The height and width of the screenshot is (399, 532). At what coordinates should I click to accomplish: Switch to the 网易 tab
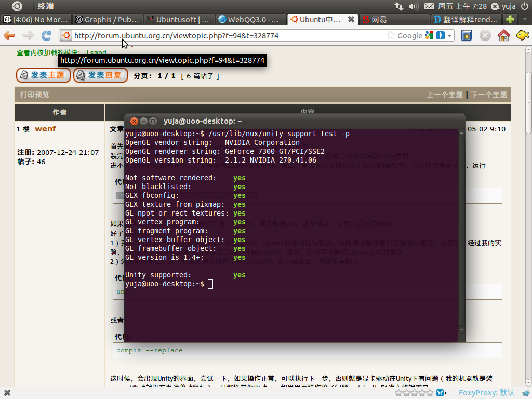click(395, 19)
